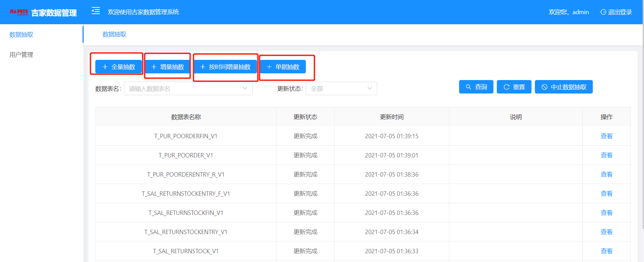This screenshot has height=262, width=644.
Task: Select table name T_SAL_RETURNSTOCKENTRY_F_V1
Action: pyautogui.click(x=186, y=194)
